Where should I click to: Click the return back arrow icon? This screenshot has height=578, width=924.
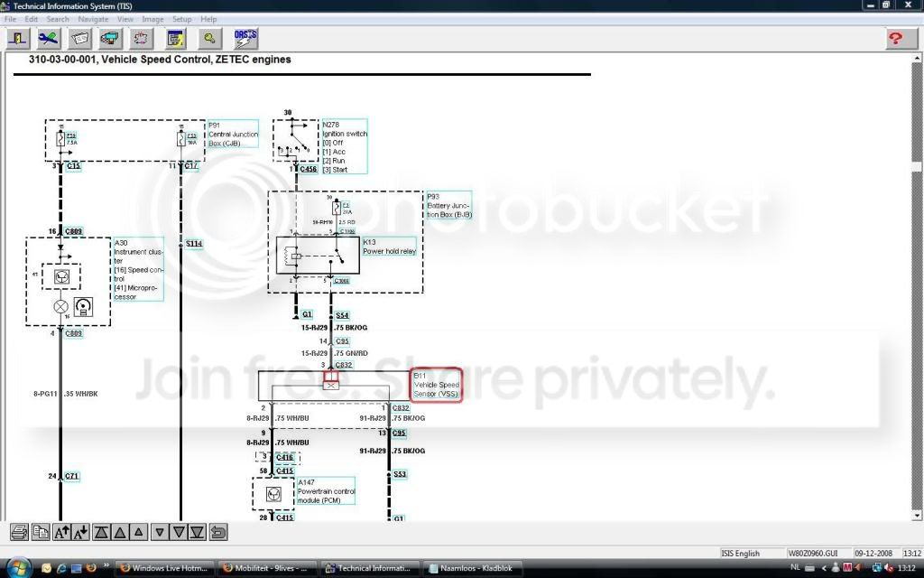coord(218,532)
